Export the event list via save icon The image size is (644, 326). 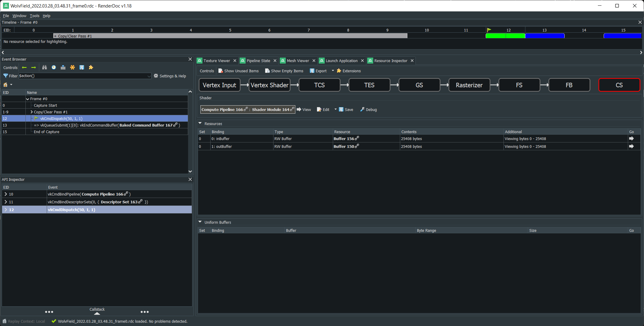[82, 67]
